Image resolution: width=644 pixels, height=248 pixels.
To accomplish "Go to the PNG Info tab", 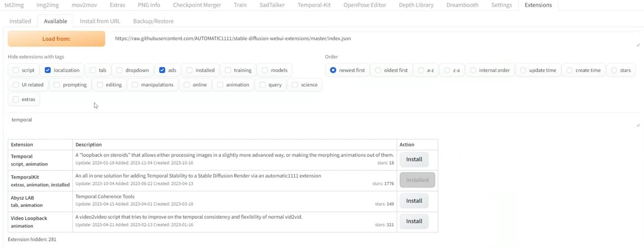I will (149, 5).
